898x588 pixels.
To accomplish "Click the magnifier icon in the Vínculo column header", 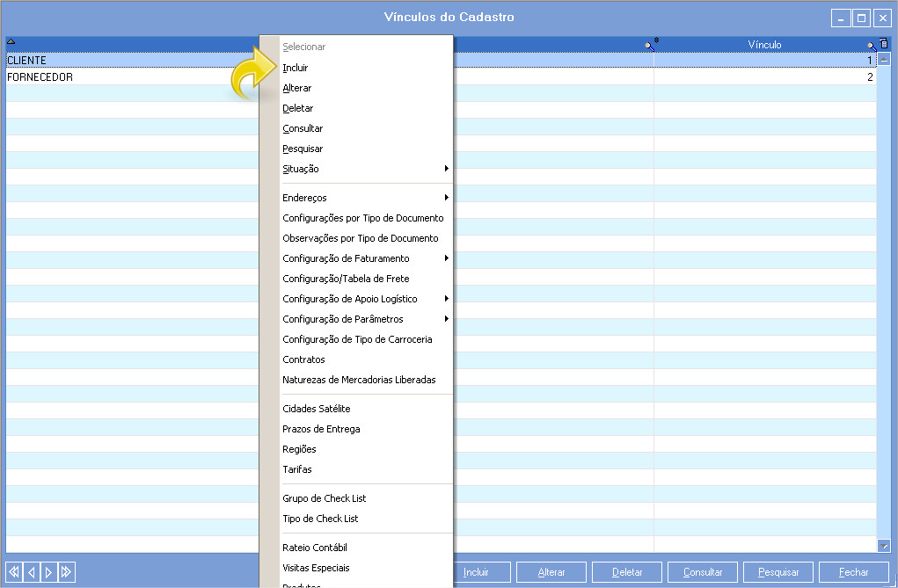I will tap(872, 46).
